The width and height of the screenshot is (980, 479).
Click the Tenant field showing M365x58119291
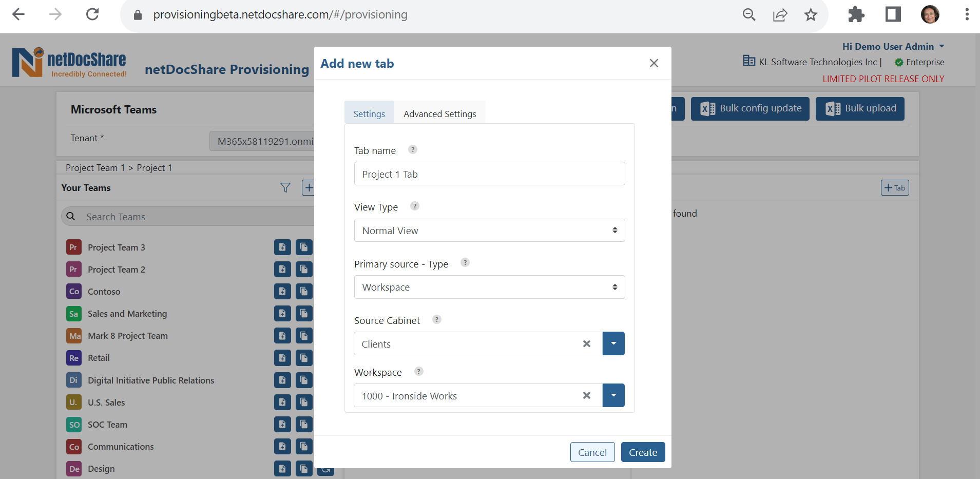262,141
